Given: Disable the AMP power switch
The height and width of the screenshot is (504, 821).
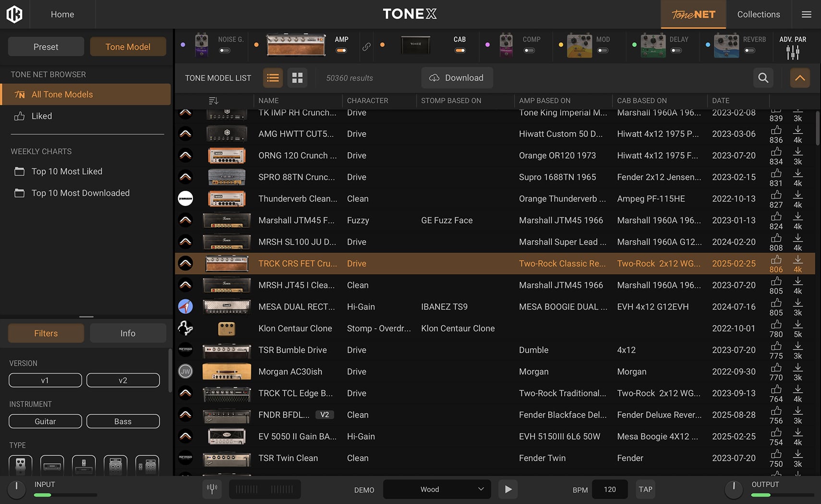Looking at the screenshot, I should pyautogui.click(x=341, y=50).
